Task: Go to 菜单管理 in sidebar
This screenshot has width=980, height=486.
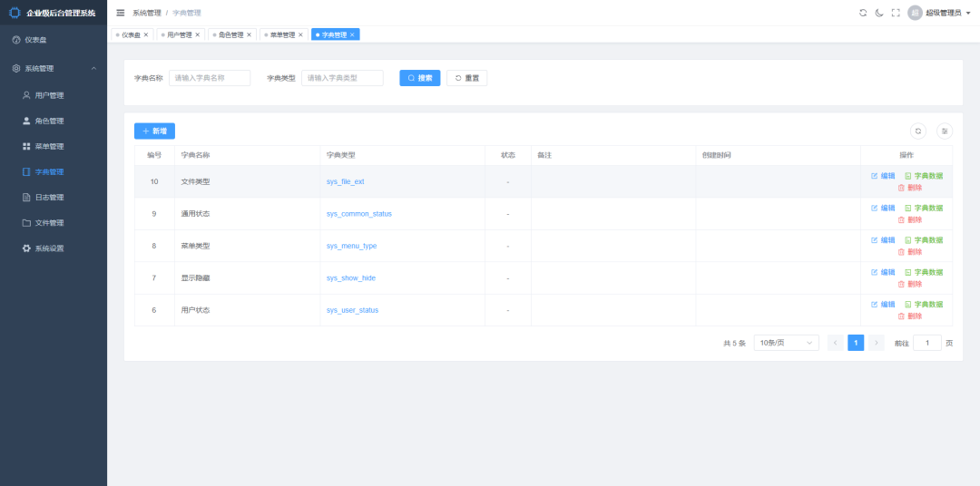Action: pos(54,147)
